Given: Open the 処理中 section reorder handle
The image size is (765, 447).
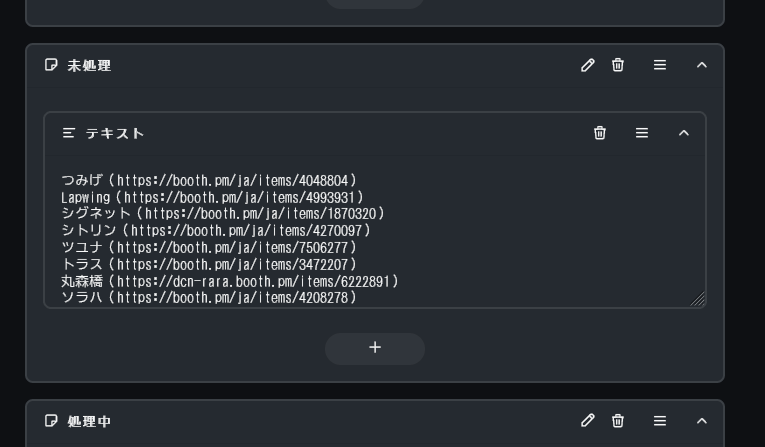Looking at the screenshot, I should 660,421.
